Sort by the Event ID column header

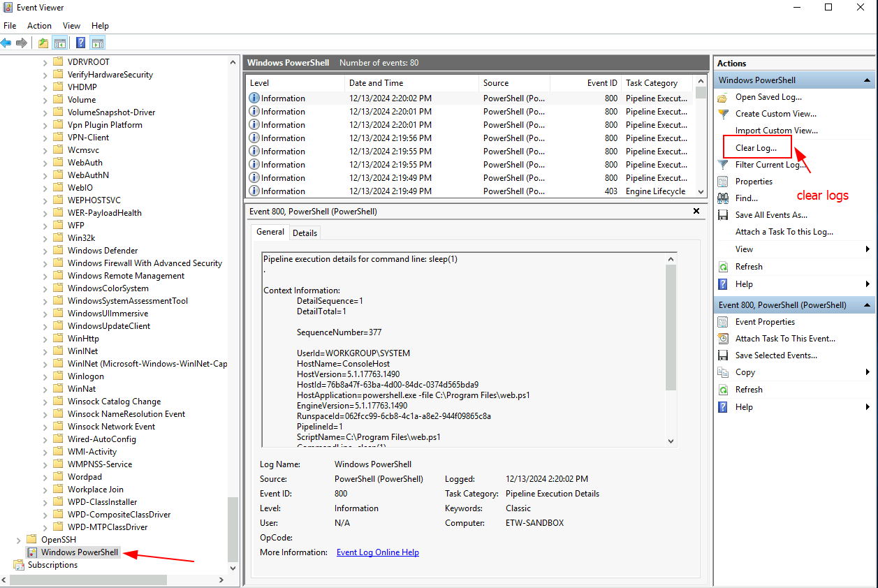click(585, 83)
